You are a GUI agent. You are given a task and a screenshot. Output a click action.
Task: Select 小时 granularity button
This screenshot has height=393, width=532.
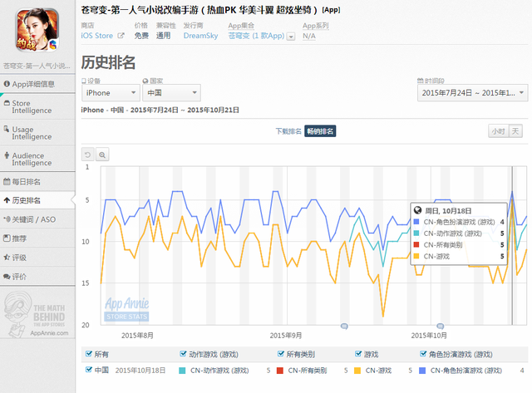tap(499, 131)
